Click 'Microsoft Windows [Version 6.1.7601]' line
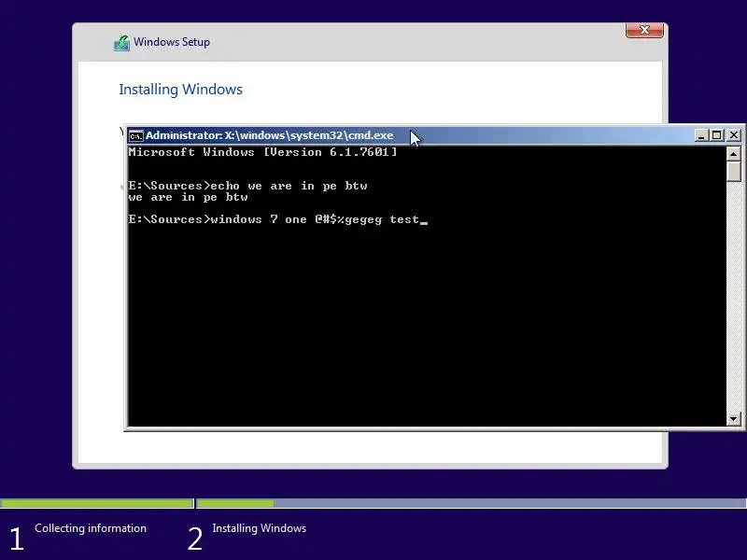The height and width of the screenshot is (560, 747). [262, 152]
